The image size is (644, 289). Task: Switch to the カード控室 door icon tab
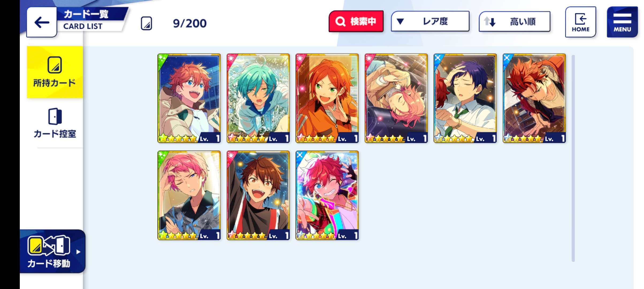pos(55,123)
